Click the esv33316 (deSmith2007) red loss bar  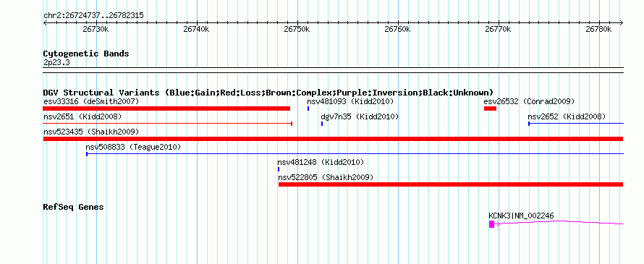pos(166,108)
